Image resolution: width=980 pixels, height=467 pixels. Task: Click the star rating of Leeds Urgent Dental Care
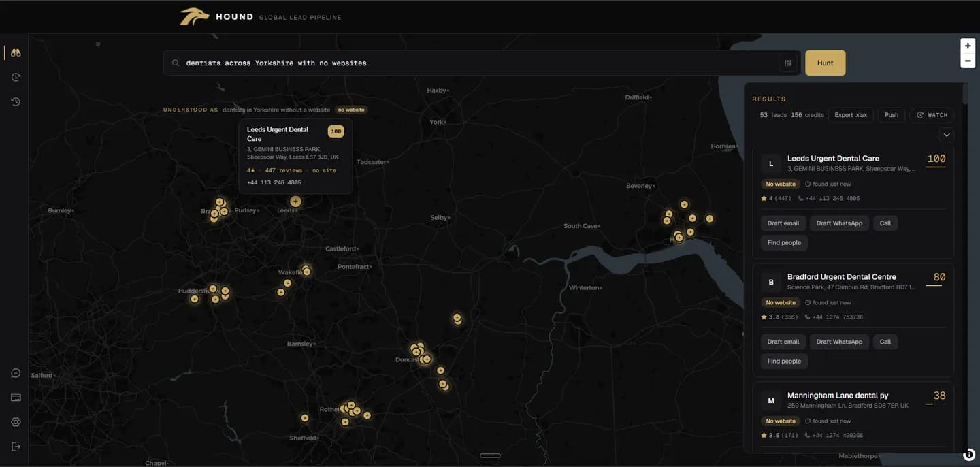(776, 198)
